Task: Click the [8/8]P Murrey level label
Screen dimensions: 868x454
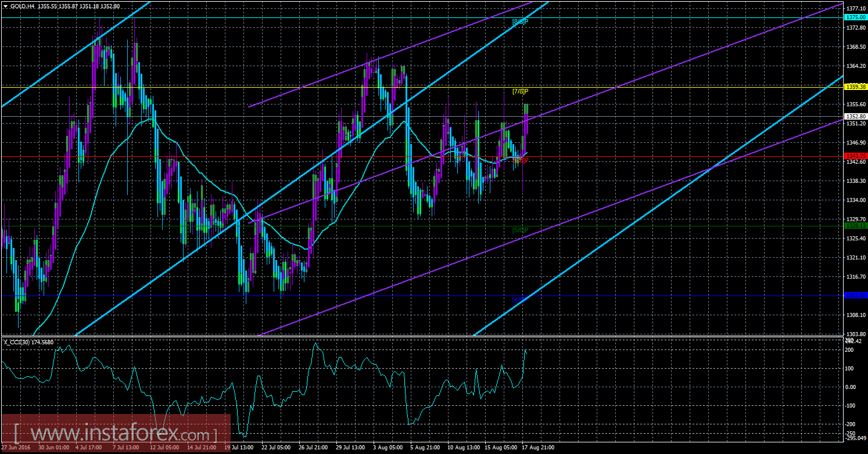Action: click(x=520, y=21)
